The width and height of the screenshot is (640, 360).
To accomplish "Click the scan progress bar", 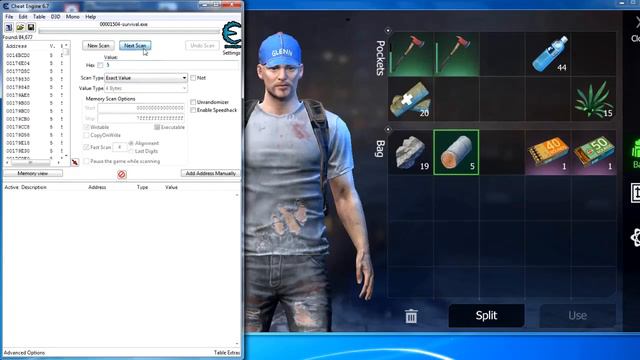I will pos(129,31).
